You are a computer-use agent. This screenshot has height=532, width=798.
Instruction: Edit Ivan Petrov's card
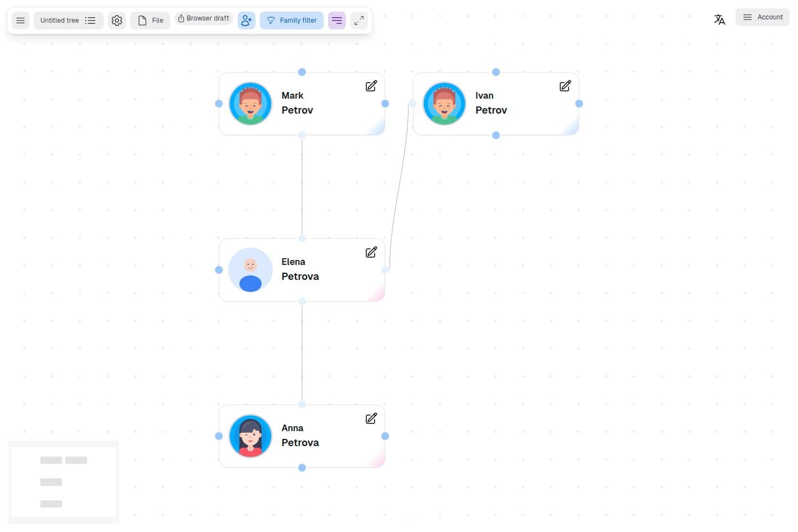click(x=565, y=86)
